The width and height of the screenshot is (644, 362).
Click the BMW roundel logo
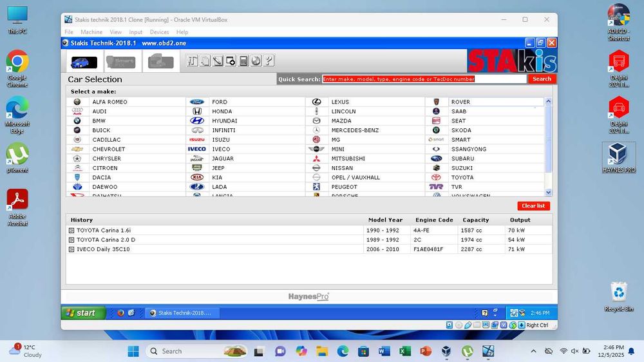coord(77,121)
